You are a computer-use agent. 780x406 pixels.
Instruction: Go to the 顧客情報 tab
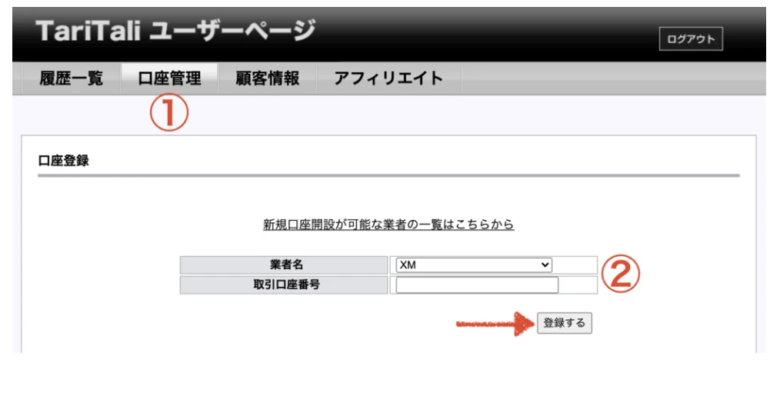(x=267, y=78)
